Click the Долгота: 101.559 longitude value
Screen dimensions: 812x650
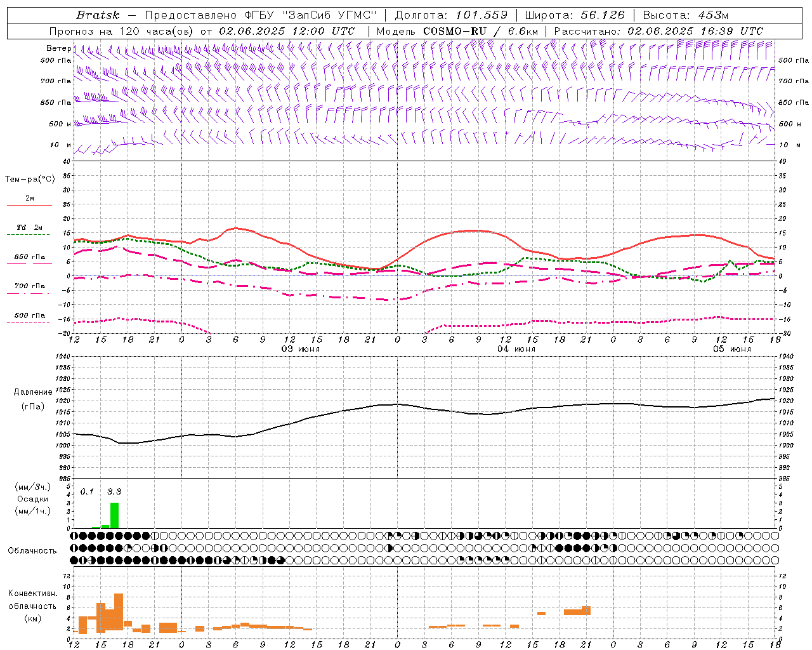451,15
